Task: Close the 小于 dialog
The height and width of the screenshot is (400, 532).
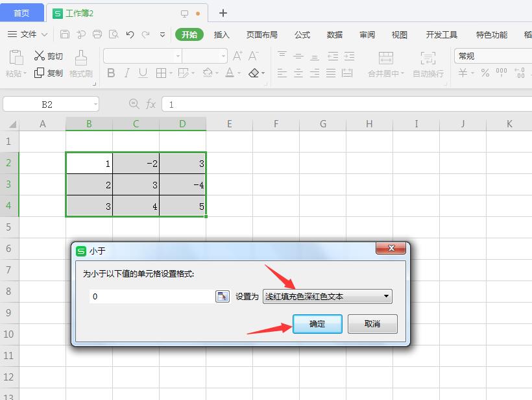Action: tap(391, 248)
